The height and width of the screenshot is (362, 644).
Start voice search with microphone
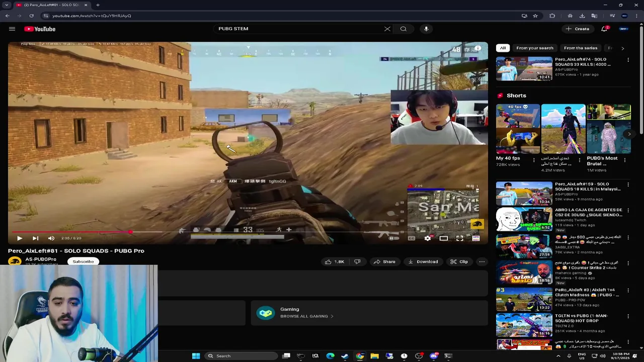point(426,29)
